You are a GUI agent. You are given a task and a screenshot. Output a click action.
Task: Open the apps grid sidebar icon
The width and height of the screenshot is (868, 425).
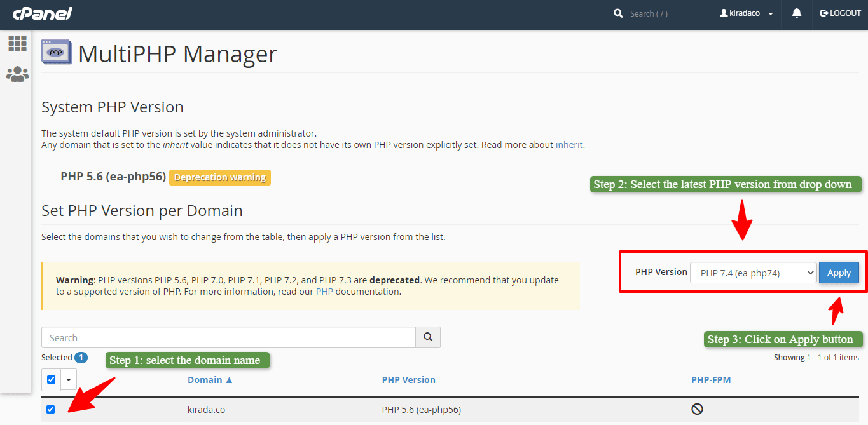17,43
